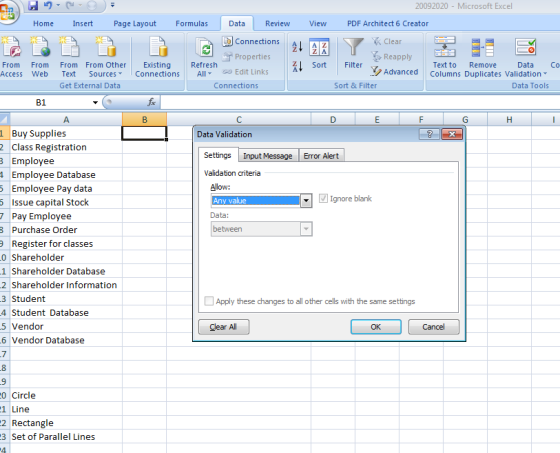Select cell containing Class Registration

click(66, 147)
